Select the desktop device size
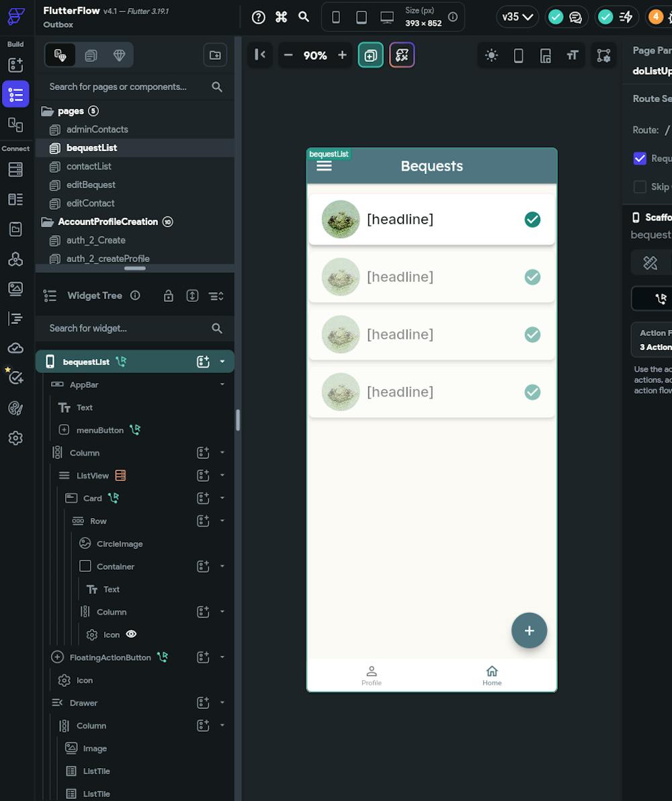Viewport: 672px width, 801px height. point(387,17)
